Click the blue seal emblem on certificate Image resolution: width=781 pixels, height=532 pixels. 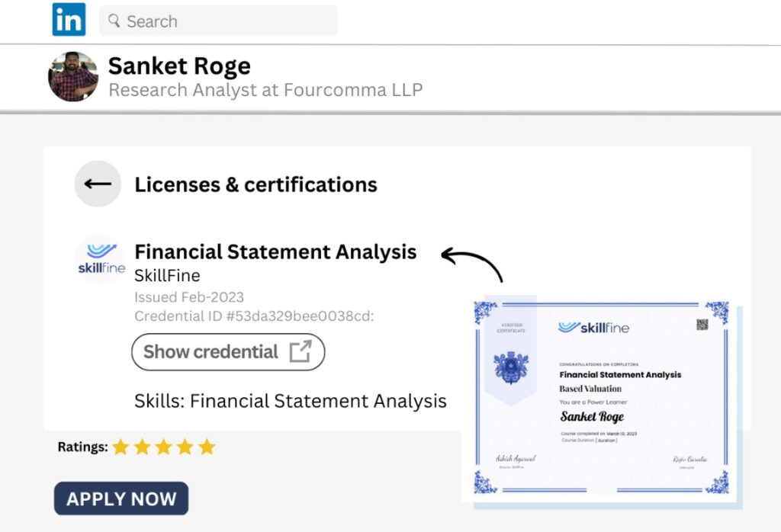point(510,367)
